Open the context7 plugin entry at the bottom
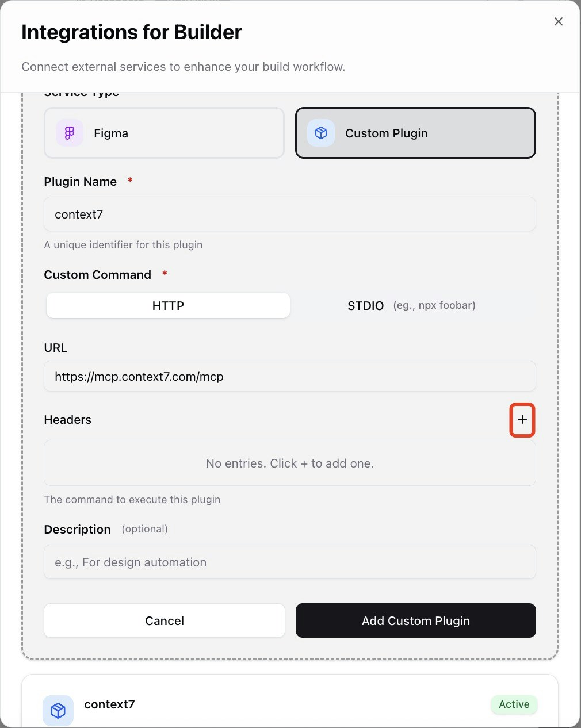This screenshot has height=728, width=581. pos(109,704)
